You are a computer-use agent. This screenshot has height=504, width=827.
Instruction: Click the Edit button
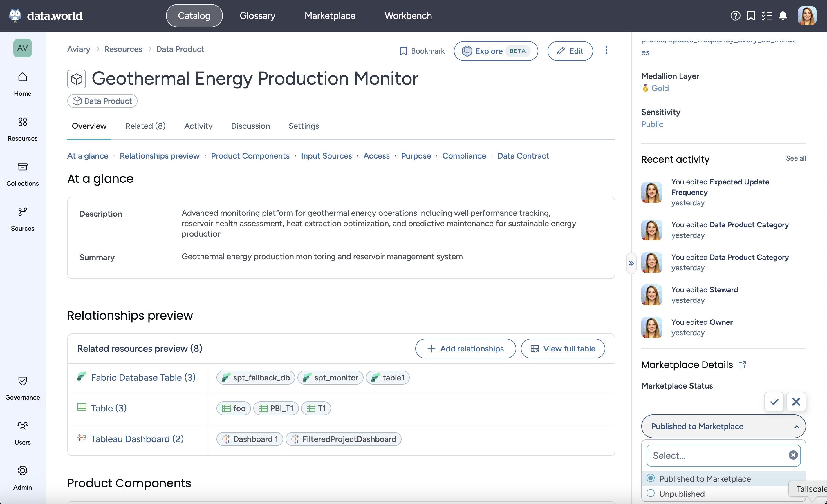[x=570, y=51]
